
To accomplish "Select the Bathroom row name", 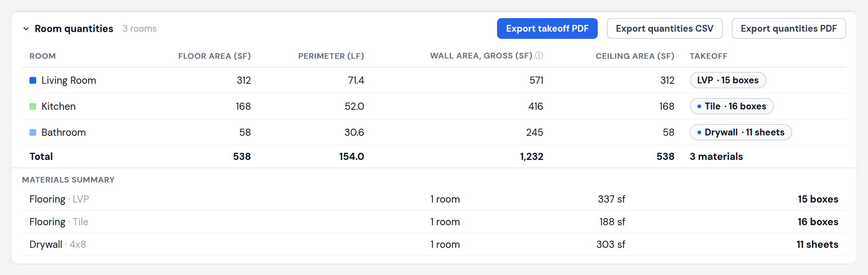I will click(64, 132).
